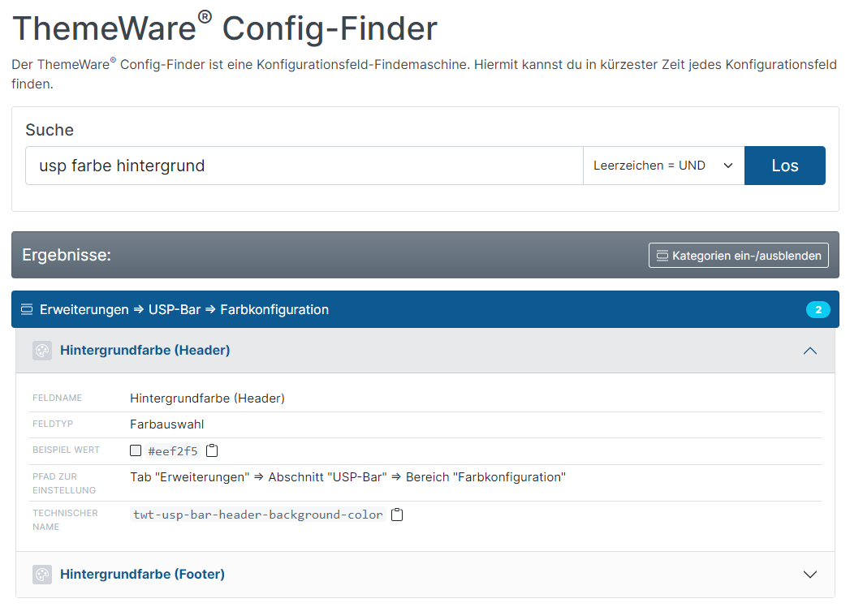Collapse 'Hintergrundfarbe (Header)' with the up chevron
This screenshot has height=616, width=850.
pos(810,351)
